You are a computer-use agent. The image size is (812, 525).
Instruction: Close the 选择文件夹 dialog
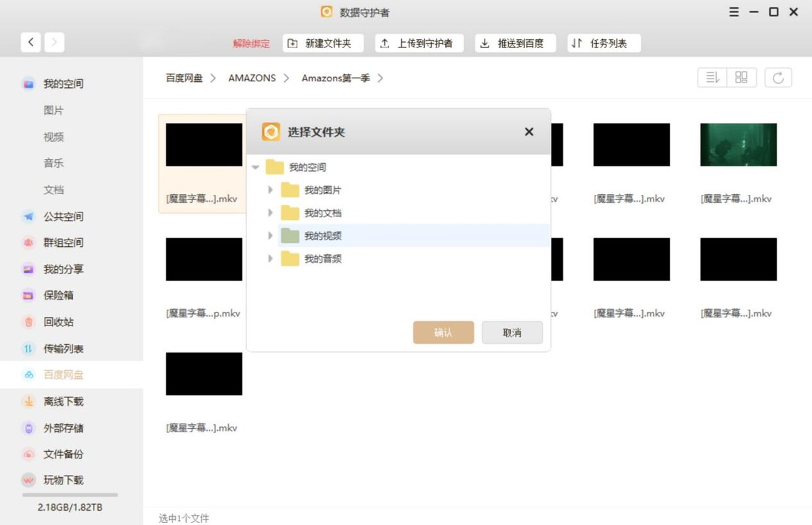point(529,132)
